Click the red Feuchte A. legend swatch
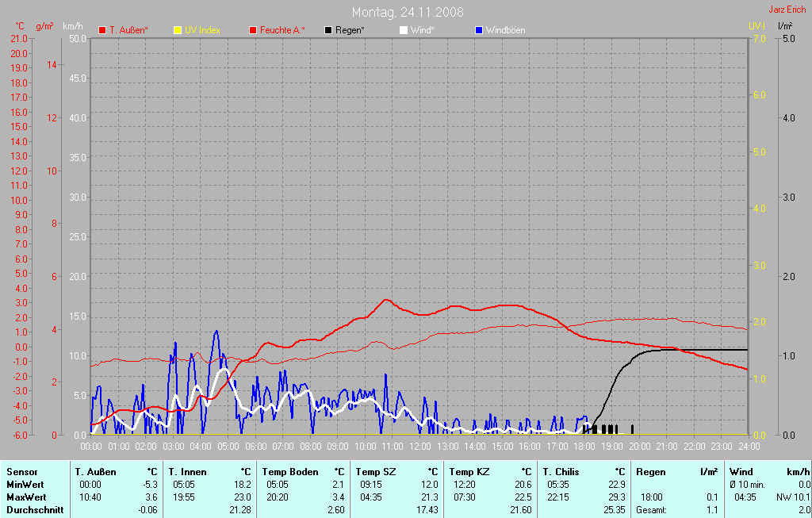812x518 pixels. [x=253, y=30]
